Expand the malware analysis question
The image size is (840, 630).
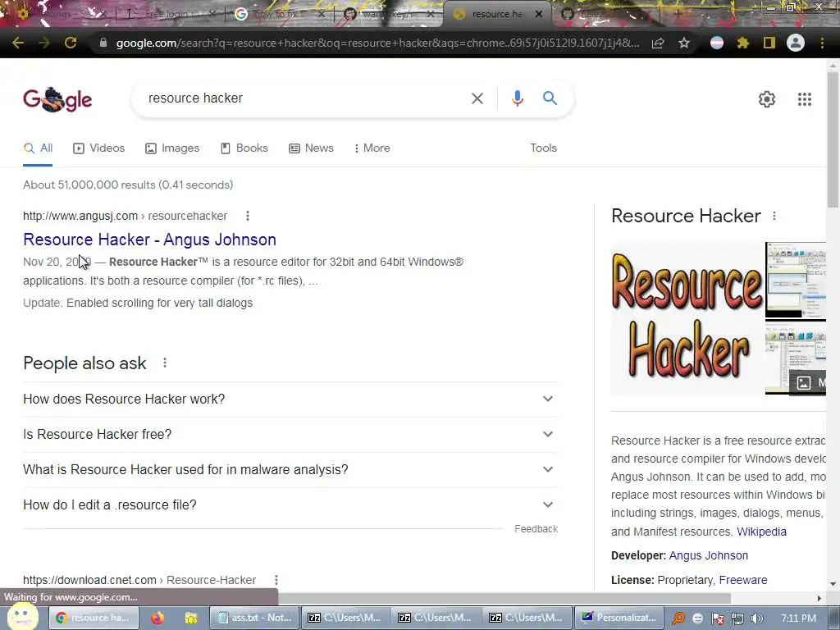click(290, 470)
